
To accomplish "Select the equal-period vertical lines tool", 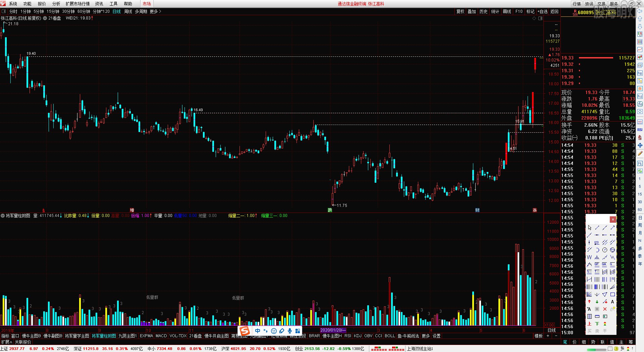I will click(597, 279).
